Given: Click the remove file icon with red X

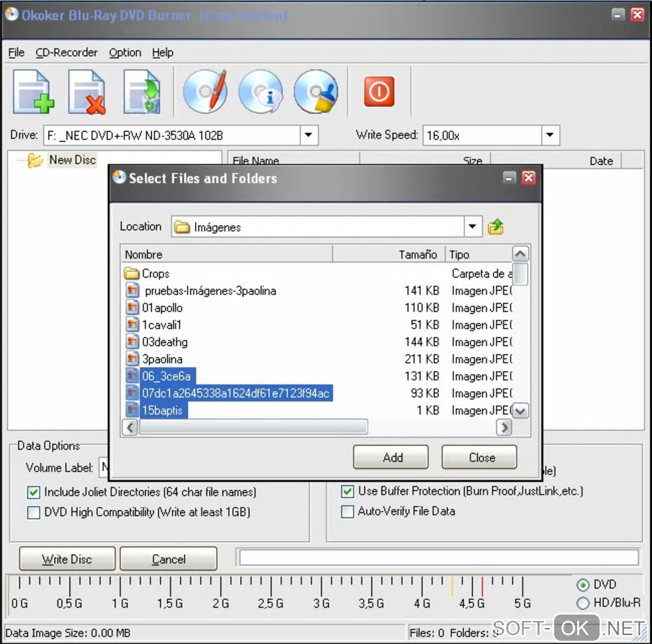Looking at the screenshot, I should point(87,92).
